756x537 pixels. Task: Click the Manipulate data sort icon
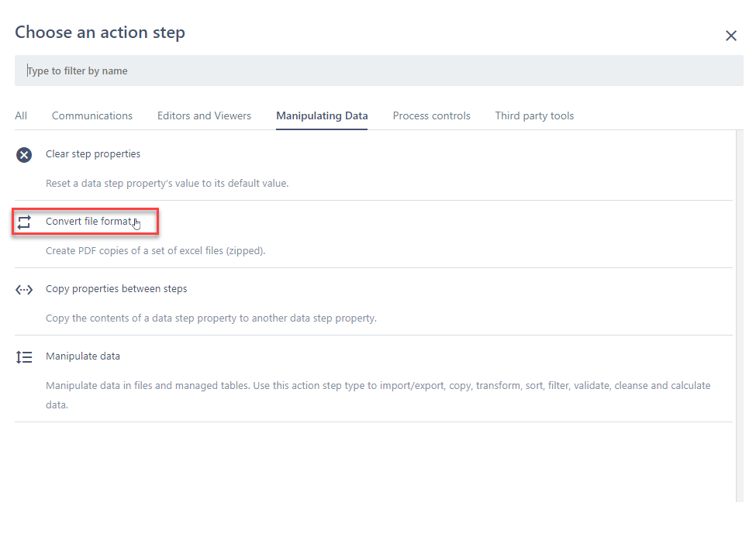24,357
